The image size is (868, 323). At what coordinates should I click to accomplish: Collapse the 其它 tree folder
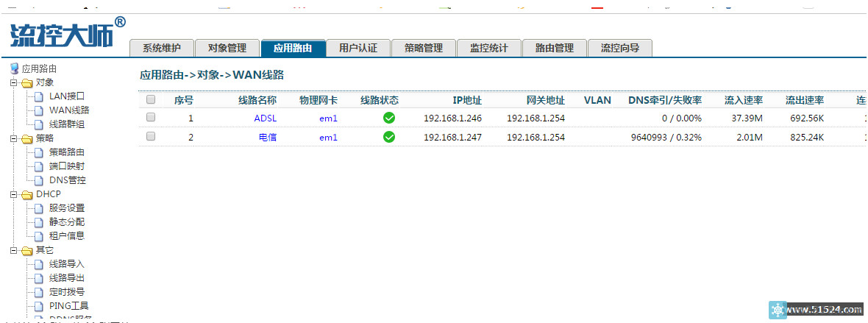[x=14, y=250]
